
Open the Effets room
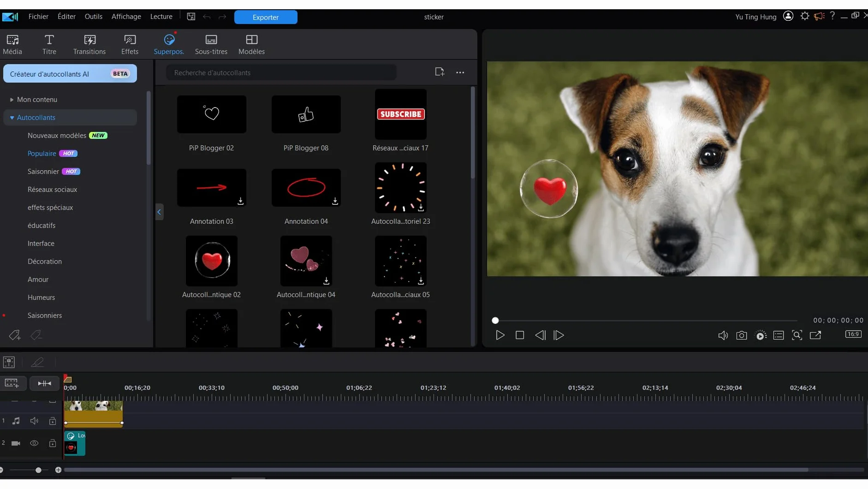click(130, 45)
